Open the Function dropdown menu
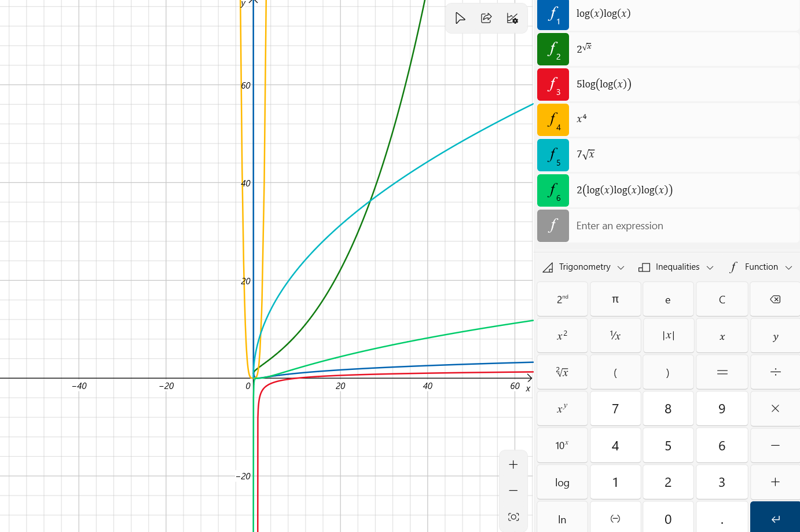Screen dimensions: 800x532 pyautogui.click(x=761, y=267)
